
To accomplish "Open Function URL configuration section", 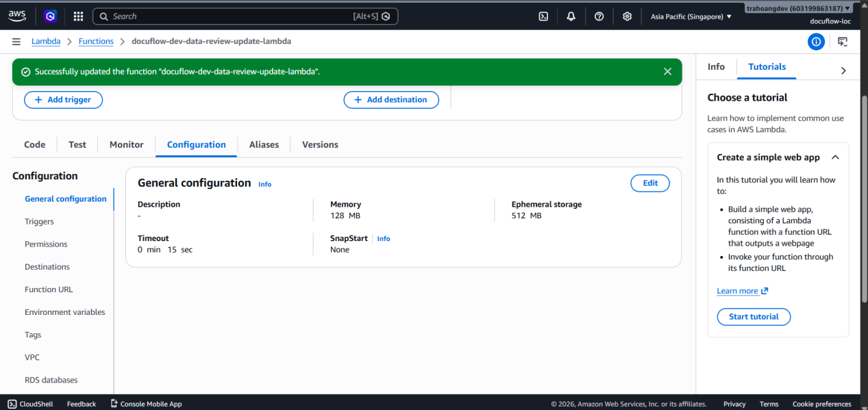I will [49, 290].
